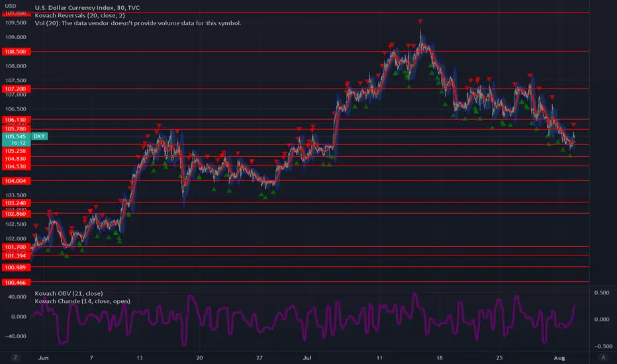Click the 107.200 horizontal line label

16,89
